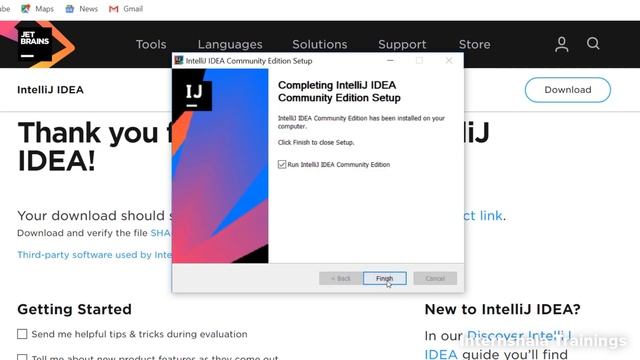Click the New to IntelliJ IDEA? heading
The height and width of the screenshot is (360, 640).
click(x=502, y=309)
